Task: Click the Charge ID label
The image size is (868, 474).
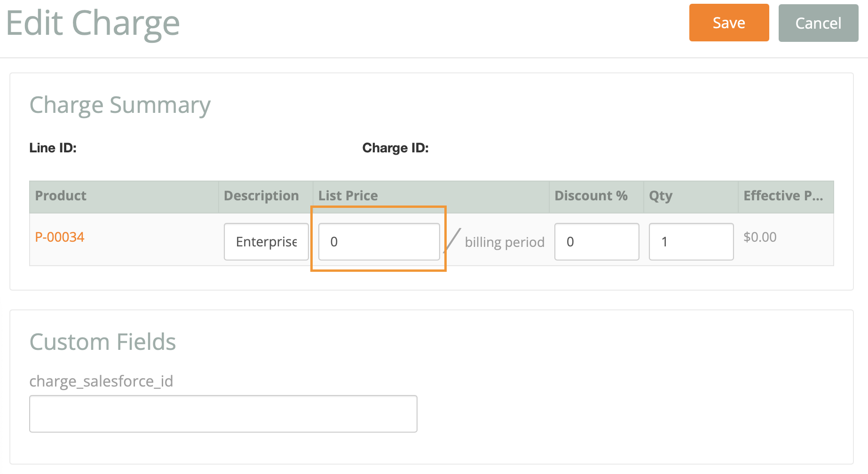Action: tap(395, 148)
